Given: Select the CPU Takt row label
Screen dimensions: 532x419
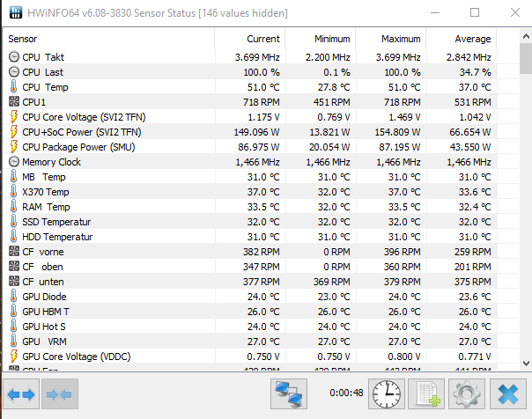Looking at the screenshot, I should [43, 57].
